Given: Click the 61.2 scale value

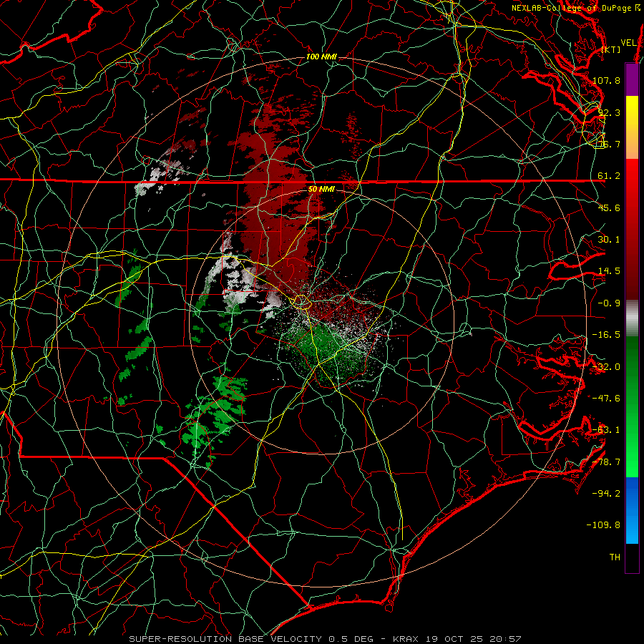Looking at the screenshot, I should click(609, 176).
